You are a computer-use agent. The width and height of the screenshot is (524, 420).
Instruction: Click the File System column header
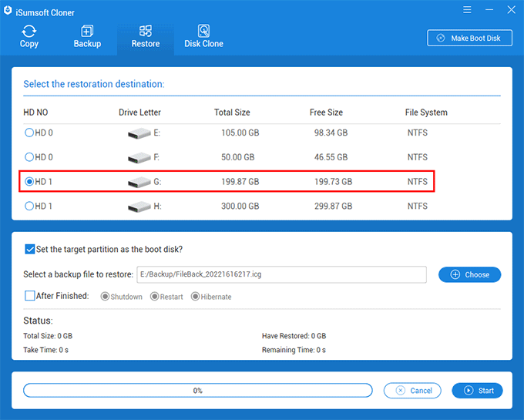426,113
